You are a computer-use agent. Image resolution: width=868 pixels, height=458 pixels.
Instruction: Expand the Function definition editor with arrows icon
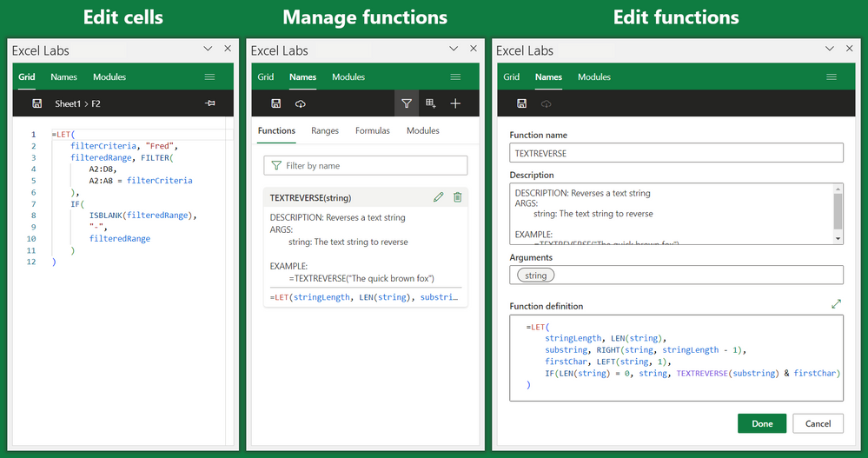coord(836,304)
